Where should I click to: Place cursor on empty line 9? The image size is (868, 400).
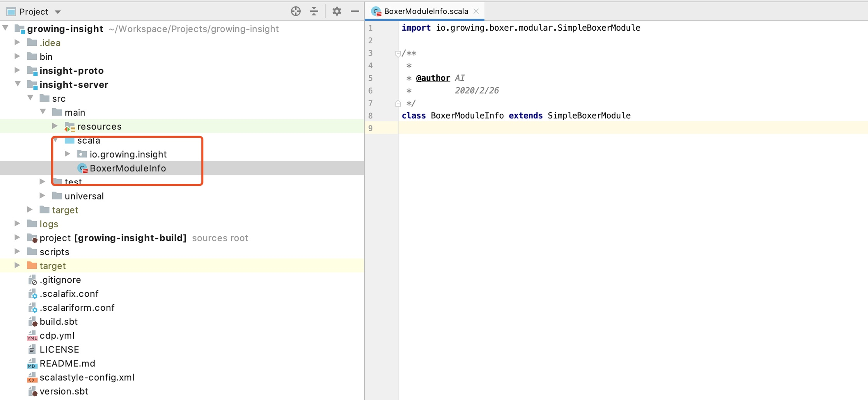point(633,128)
